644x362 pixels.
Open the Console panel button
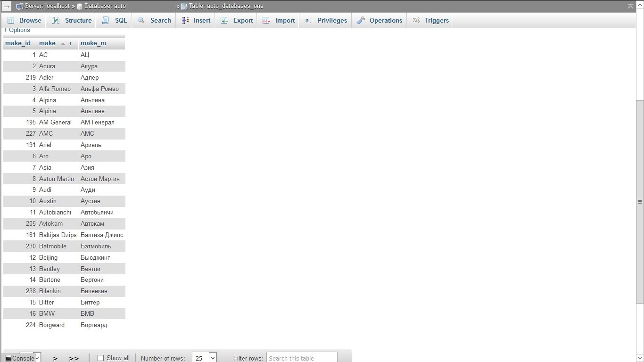20,358
